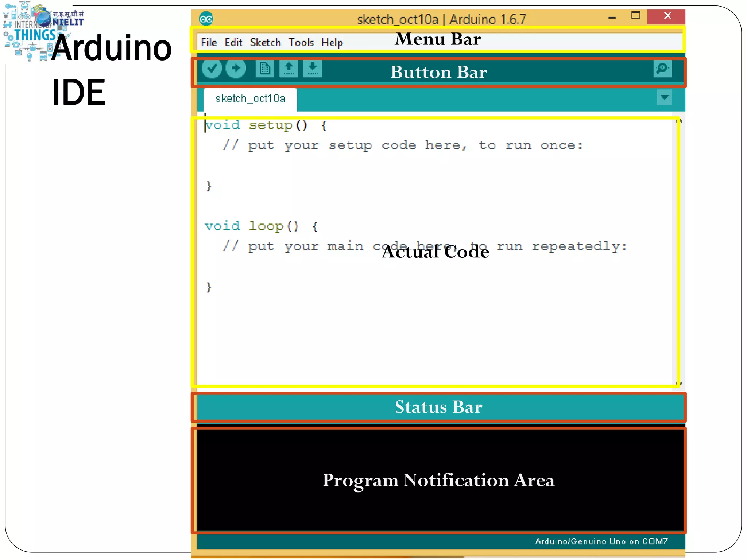This screenshot has height=560, width=747.
Task: Open the Serial Monitor magnifier icon
Action: point(662,68)
